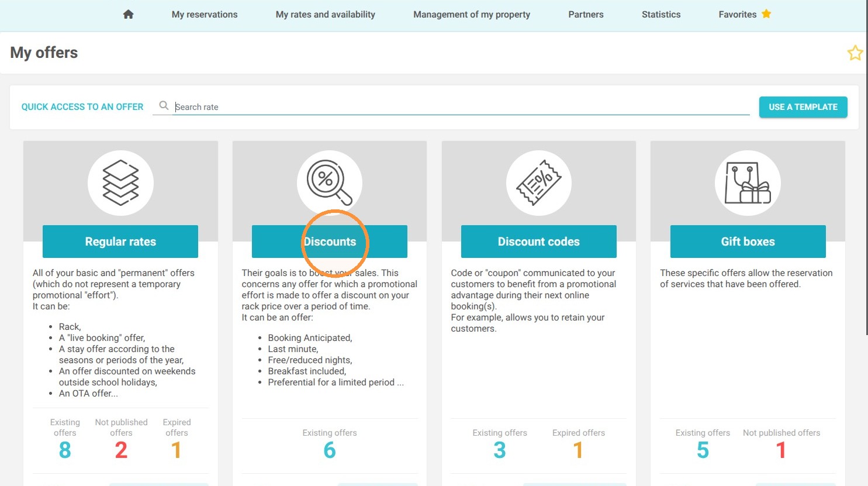Click the Gift boxes bag icon
868x486 pixels.
point(748,183)
